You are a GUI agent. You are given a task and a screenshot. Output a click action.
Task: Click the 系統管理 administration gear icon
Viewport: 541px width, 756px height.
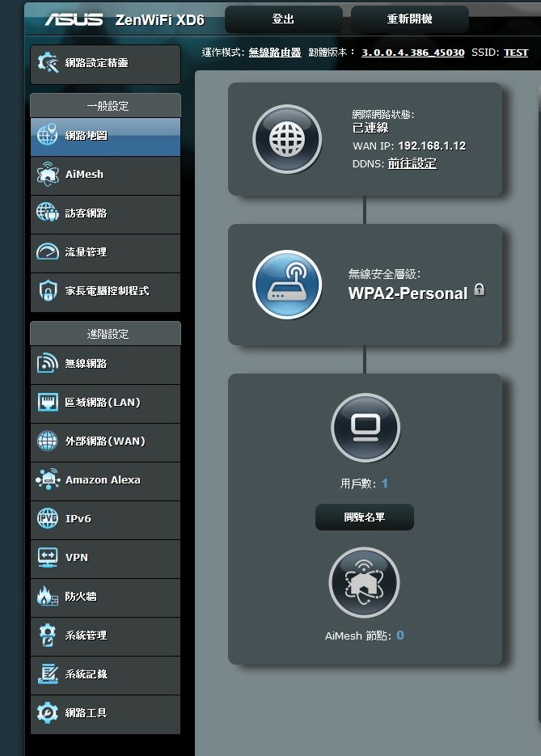(x=47, y=635)
